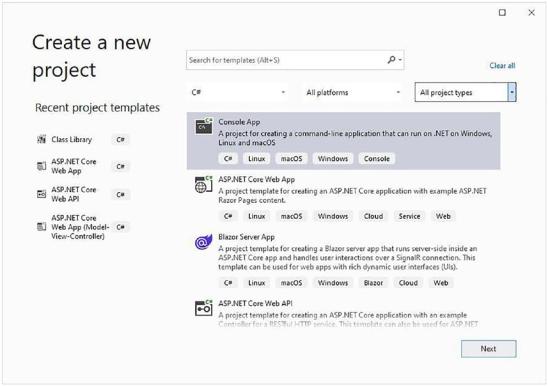Open the All project types dropdown

tap(466, 92)
